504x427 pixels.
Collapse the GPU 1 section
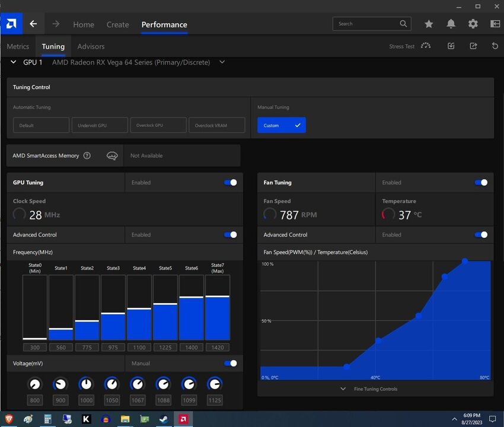[x=14, y=62]
